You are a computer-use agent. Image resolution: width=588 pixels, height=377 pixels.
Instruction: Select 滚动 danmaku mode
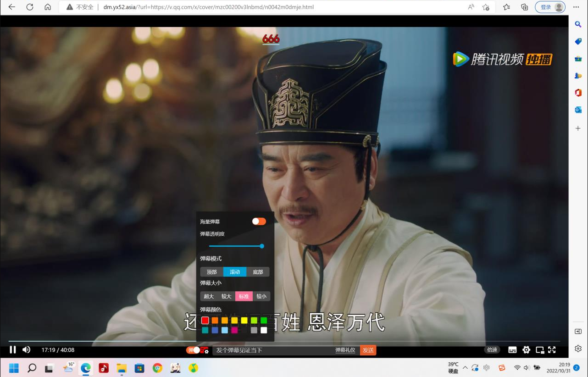coord(235,272)
